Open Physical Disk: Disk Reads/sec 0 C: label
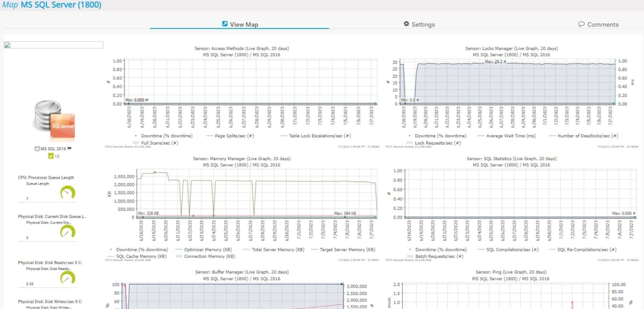 click(50, 263)
